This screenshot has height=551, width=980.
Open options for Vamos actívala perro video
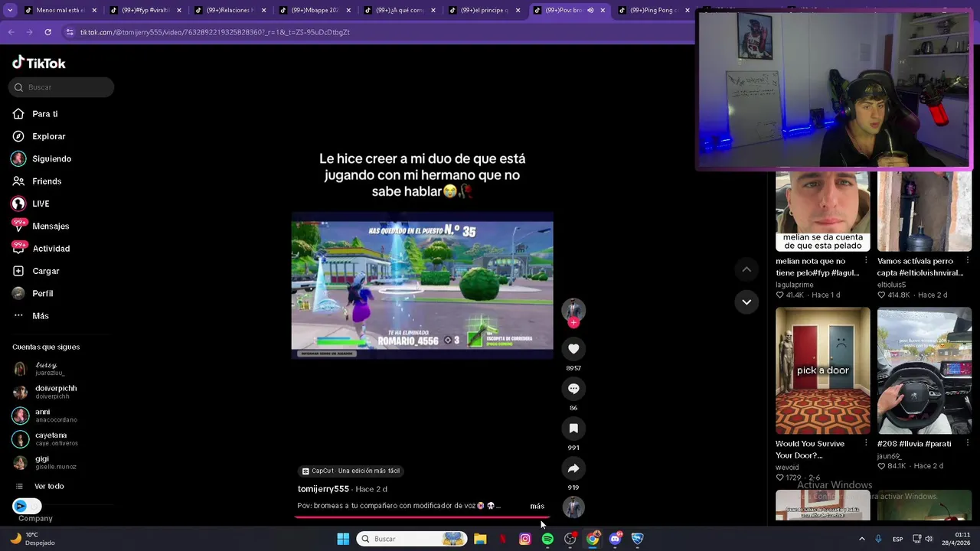[x=968, y=261]
